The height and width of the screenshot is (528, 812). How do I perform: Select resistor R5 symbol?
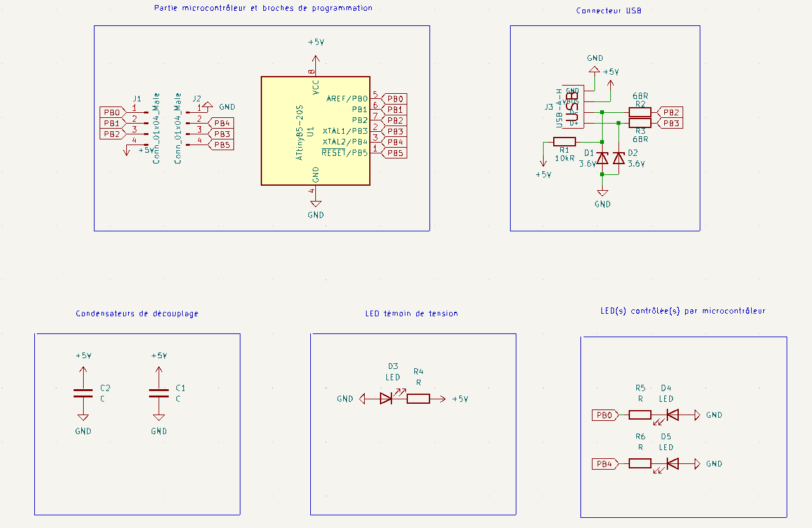(639, 415)
